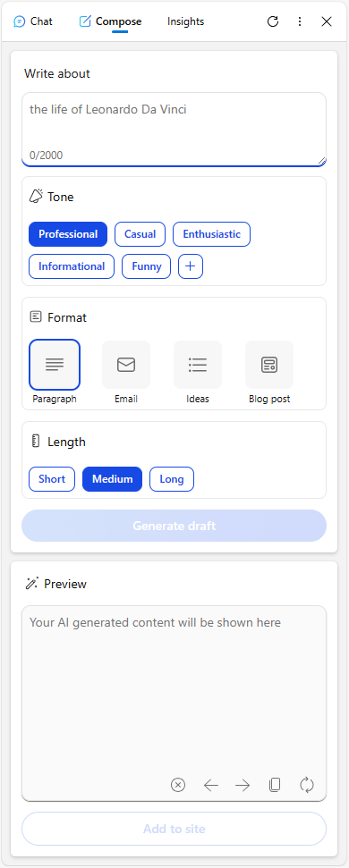The image size is (349, 868).
Task: Click the Generate draft button
Action: [x=174, y=526]
